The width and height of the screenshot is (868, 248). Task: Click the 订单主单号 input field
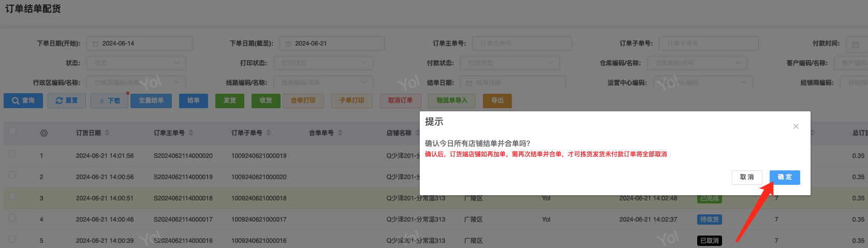522,43
